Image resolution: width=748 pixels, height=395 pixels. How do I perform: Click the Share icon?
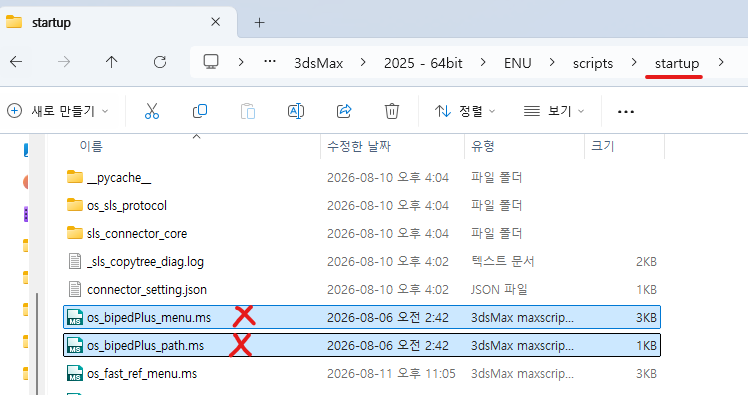pyautogui.click(x=344, y=111)
